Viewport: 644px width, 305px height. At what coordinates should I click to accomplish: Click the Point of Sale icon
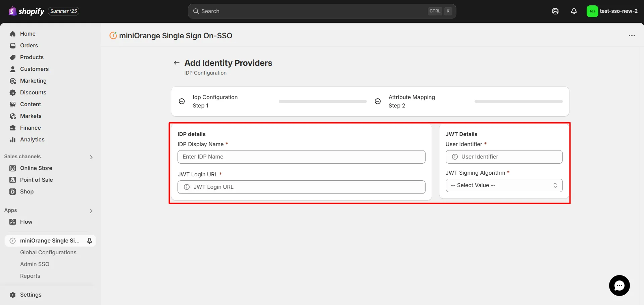point(13,180)
